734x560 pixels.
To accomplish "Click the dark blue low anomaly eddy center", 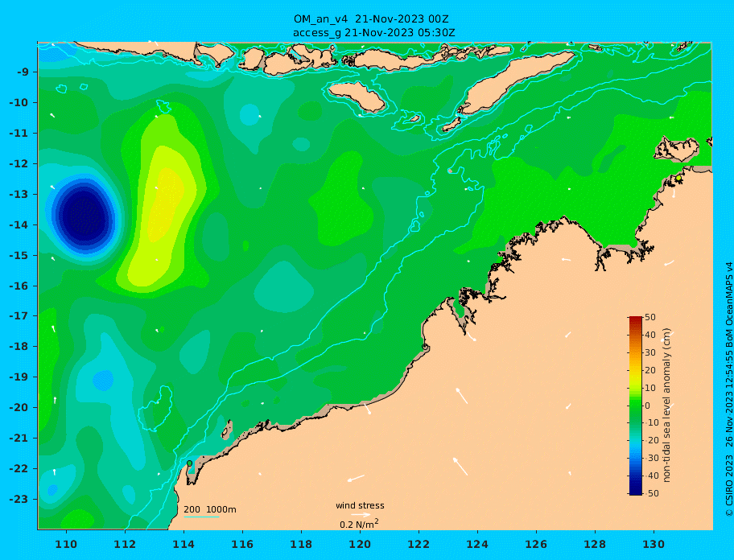I will coord(85,216).
